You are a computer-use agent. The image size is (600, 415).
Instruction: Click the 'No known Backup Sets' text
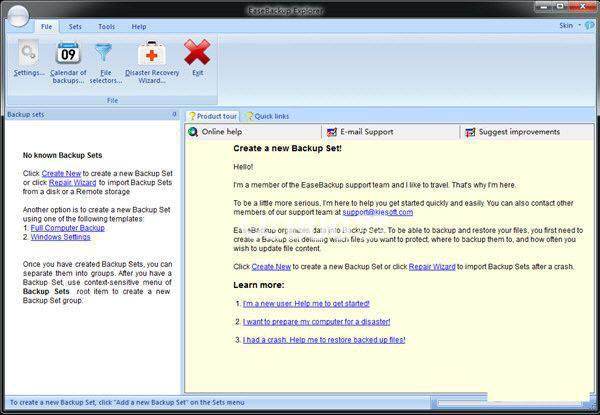pyautogui.click(x=62, y=155)
